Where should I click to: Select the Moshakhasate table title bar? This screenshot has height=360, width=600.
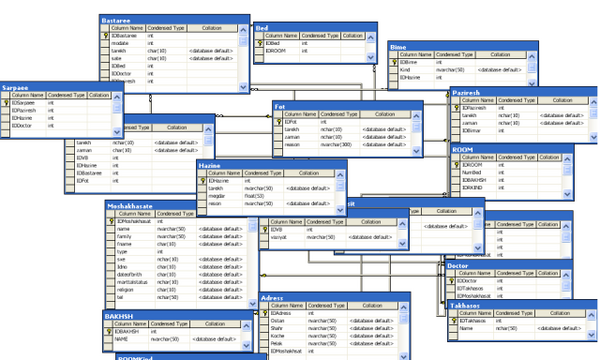[x=151, y=206]
